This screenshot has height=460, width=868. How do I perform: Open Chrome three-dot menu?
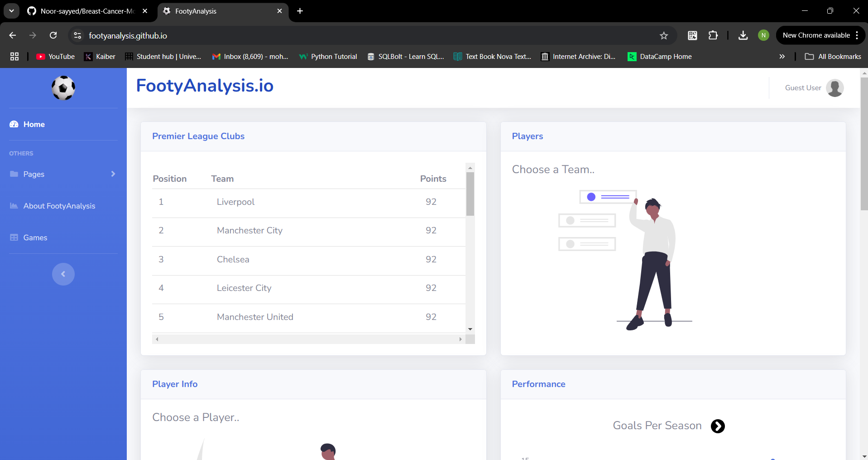click(x=857, y=35)
